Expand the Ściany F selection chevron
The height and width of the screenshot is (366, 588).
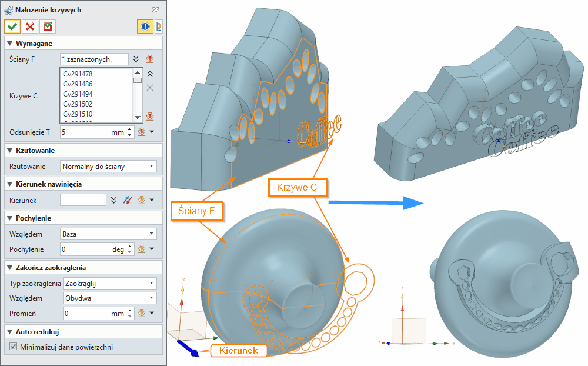135,59
